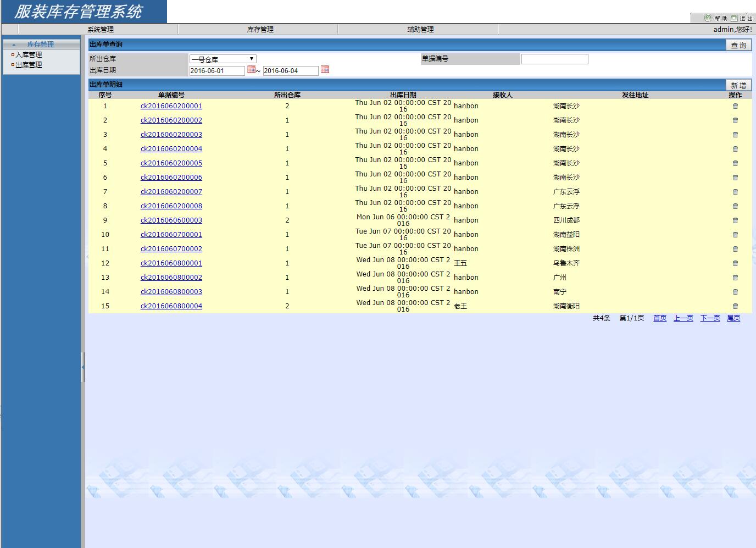The image size is (756, 548).
Task: Click the trash icon in row 15
Action: coord(735,306)
